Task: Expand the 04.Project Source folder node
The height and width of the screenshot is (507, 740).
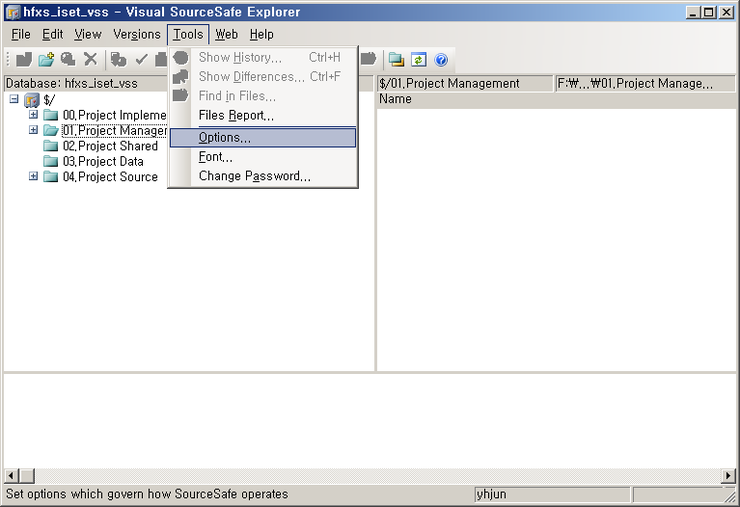Action: point(33,176)
